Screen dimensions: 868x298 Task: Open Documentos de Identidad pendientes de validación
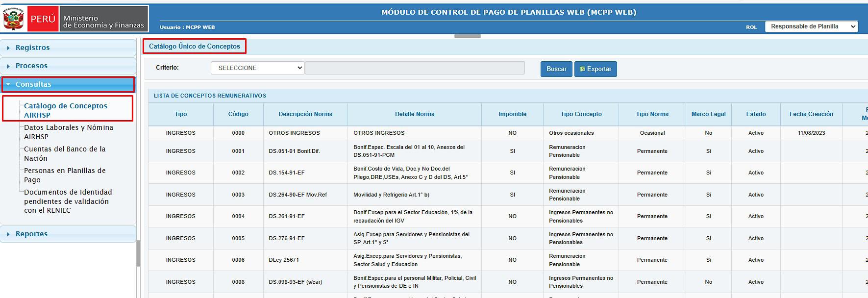(x=68, y=201)
